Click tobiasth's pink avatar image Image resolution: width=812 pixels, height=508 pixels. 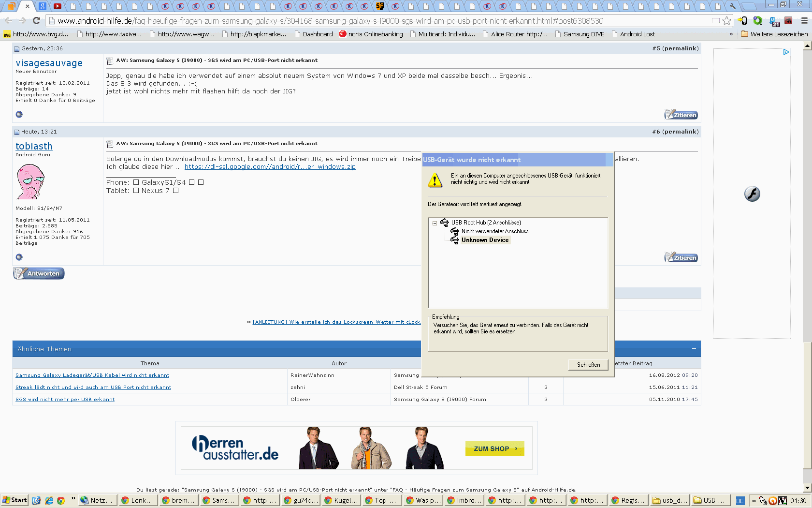(30, 181)
